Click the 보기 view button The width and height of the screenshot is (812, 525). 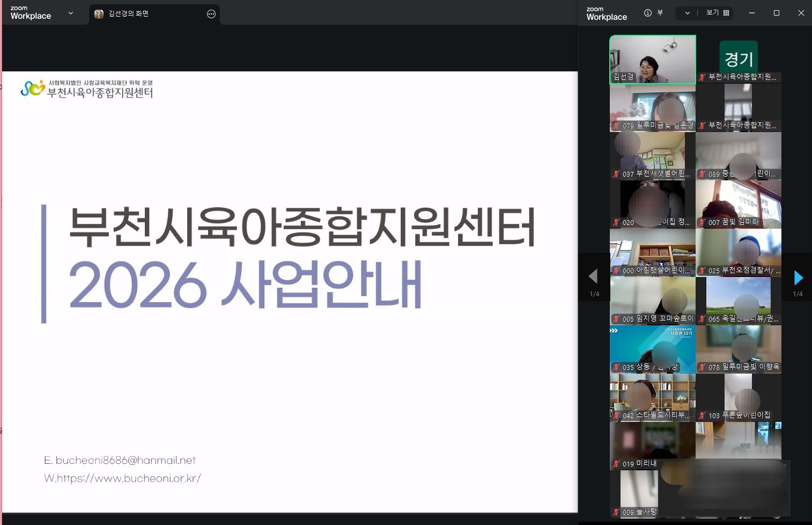(712, 13)
